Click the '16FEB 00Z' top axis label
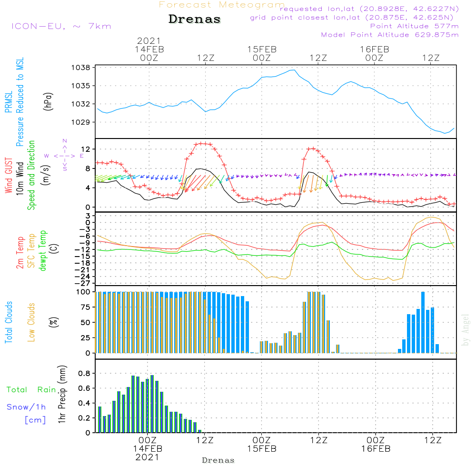476x476 pixels. point(374,53)
